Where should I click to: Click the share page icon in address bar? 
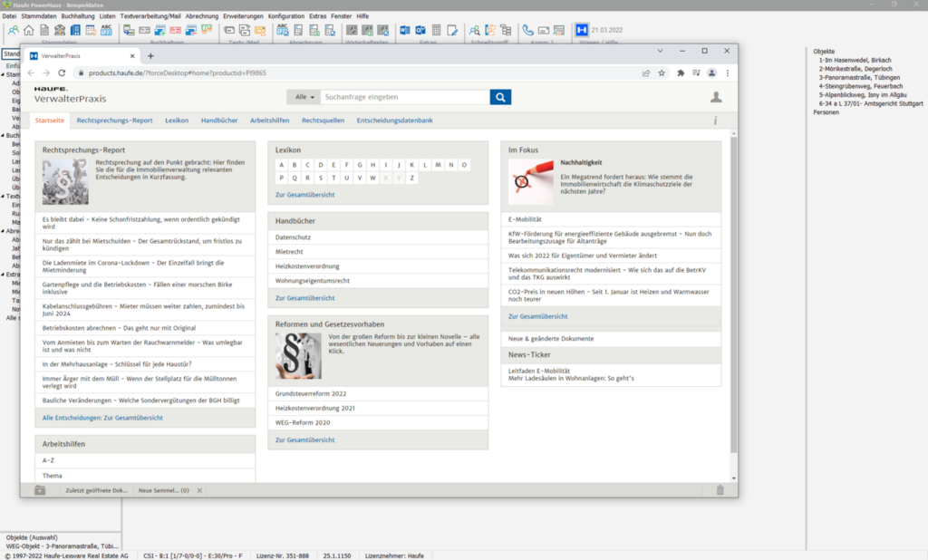coord(645,72)
